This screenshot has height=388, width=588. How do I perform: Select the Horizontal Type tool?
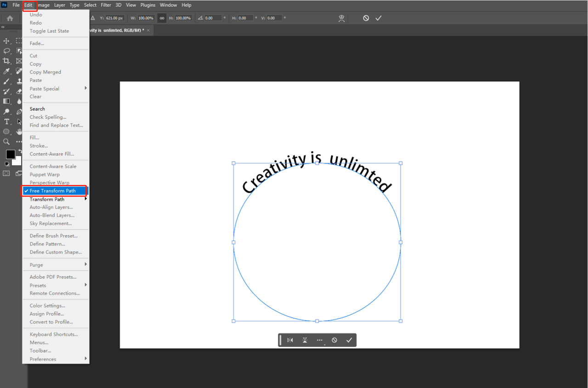click(6, 122)
